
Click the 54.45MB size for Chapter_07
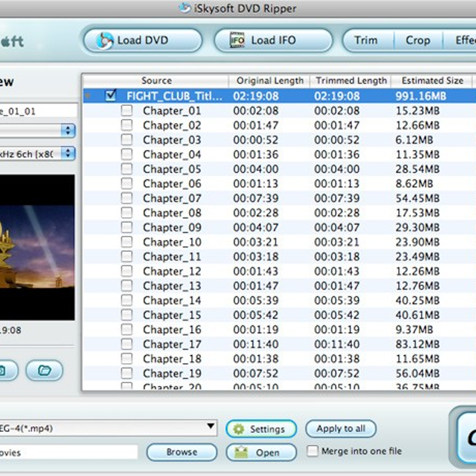417,198
